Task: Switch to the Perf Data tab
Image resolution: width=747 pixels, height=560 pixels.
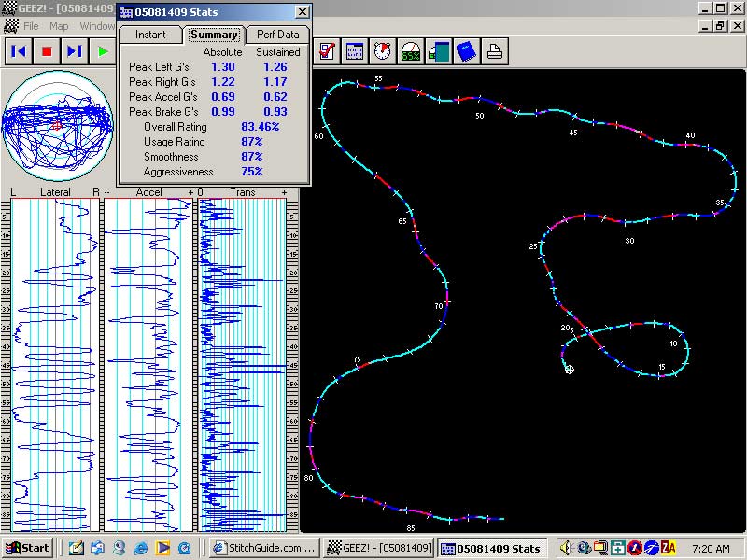Action: pyautogui.click(x=277, y=35)
